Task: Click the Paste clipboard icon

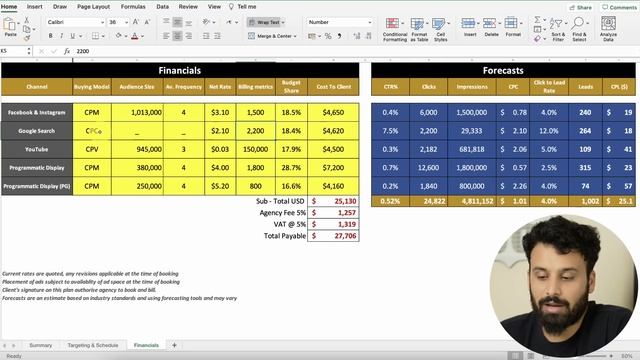Action: pos(9,24)
